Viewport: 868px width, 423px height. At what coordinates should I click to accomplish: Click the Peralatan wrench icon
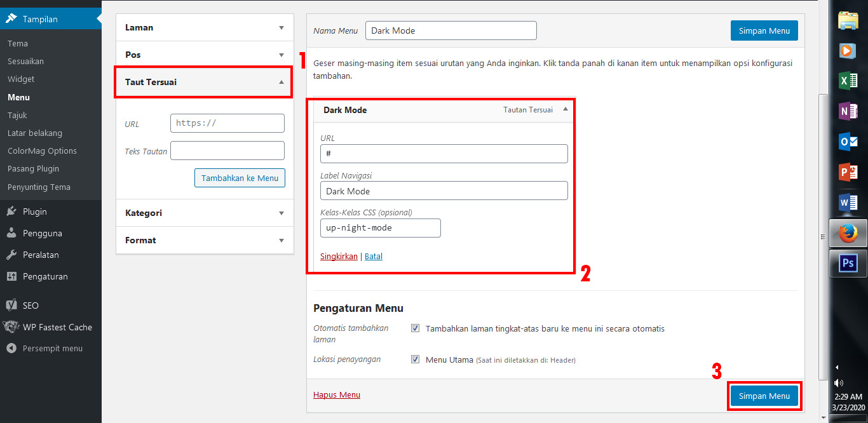coord(11,255)
